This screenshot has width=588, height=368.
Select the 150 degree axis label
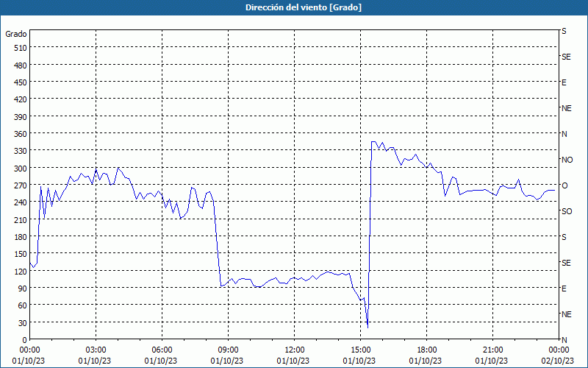coord(21,254)
